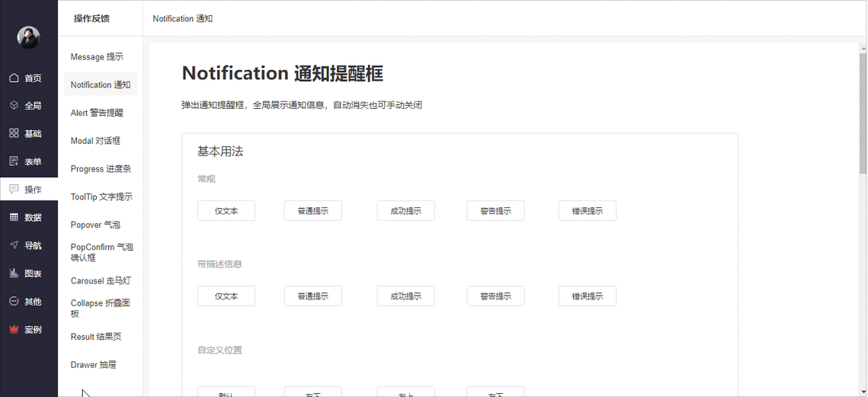Click the navigation arrow icon beside 导航

(x=14, y=245)
